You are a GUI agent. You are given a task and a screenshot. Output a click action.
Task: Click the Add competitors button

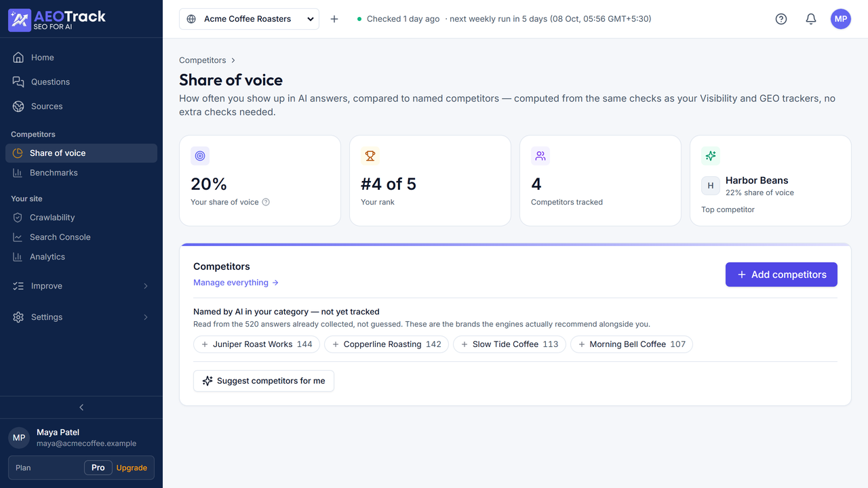click(x=781, y=274)
